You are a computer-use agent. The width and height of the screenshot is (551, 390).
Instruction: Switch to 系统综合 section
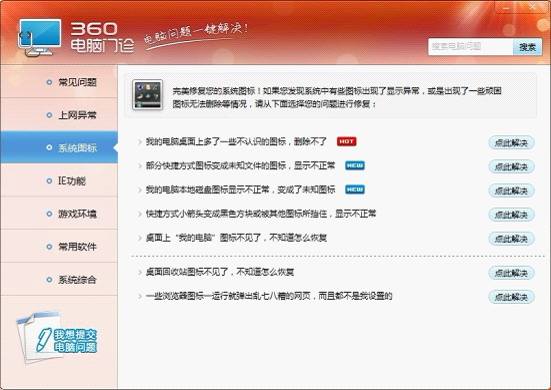59,280
